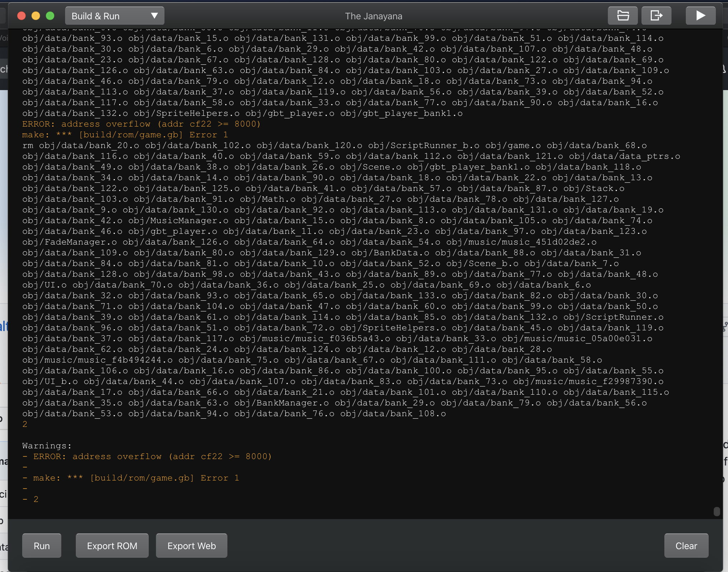
Task: Click "obj/ScriptRunner_b.o" in the rm line
Action: coord(423,146)
